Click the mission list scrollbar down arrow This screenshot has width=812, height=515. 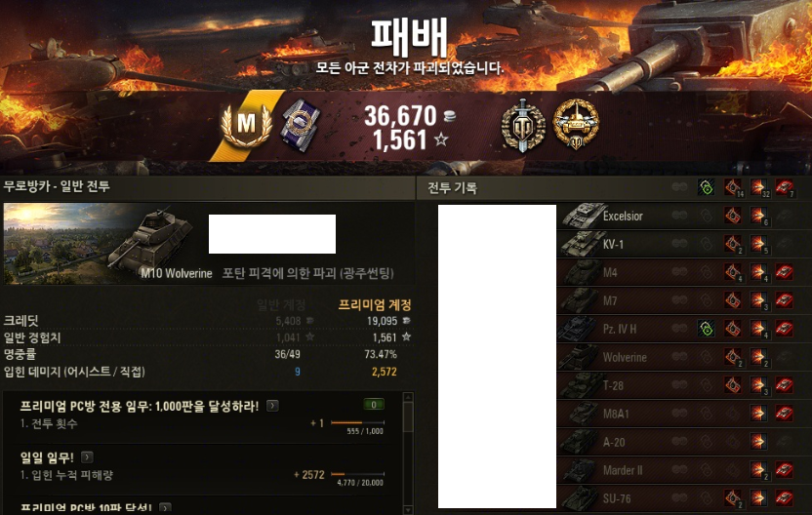point(408,510)
